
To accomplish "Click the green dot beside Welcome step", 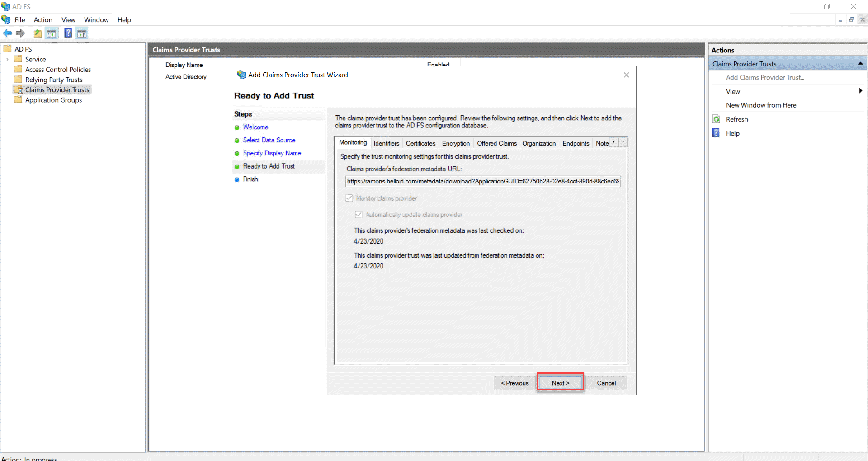I will (237, 127).
